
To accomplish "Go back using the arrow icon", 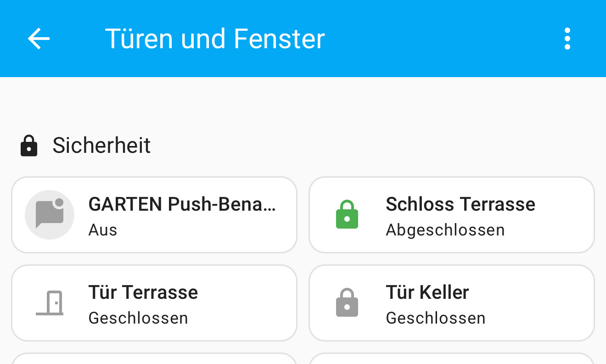I will tap(39, 39).
